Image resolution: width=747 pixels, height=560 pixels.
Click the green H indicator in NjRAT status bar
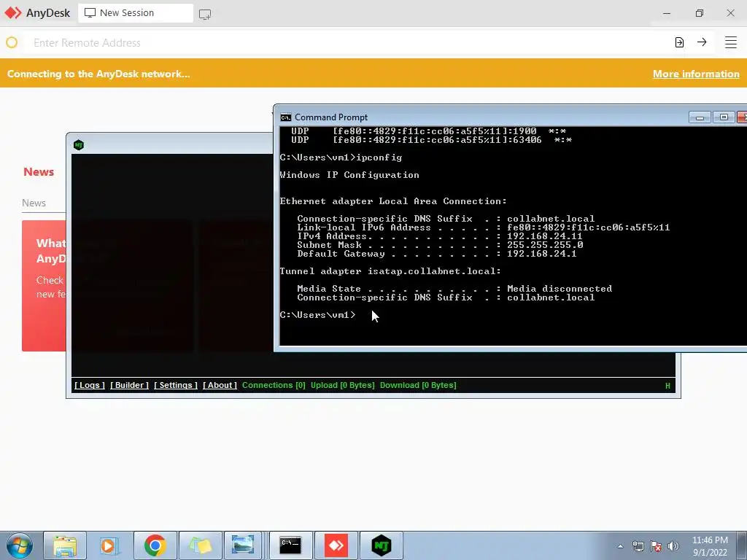(667, 386)
